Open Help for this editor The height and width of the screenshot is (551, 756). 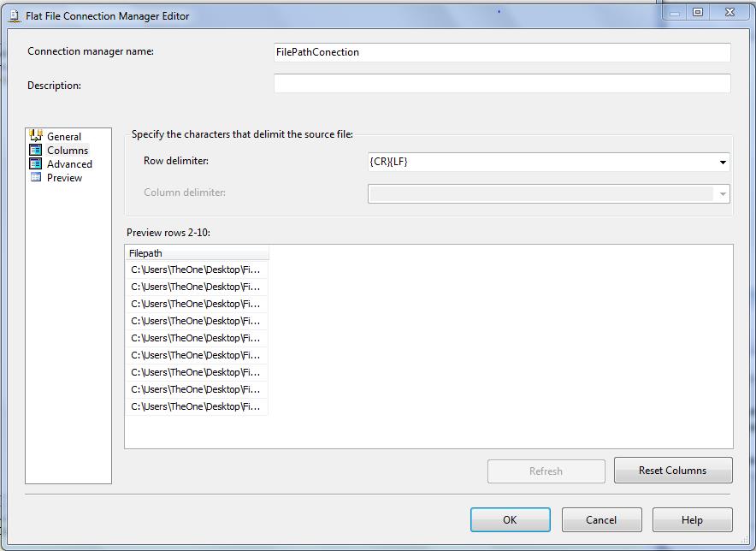tap(692, 519)
